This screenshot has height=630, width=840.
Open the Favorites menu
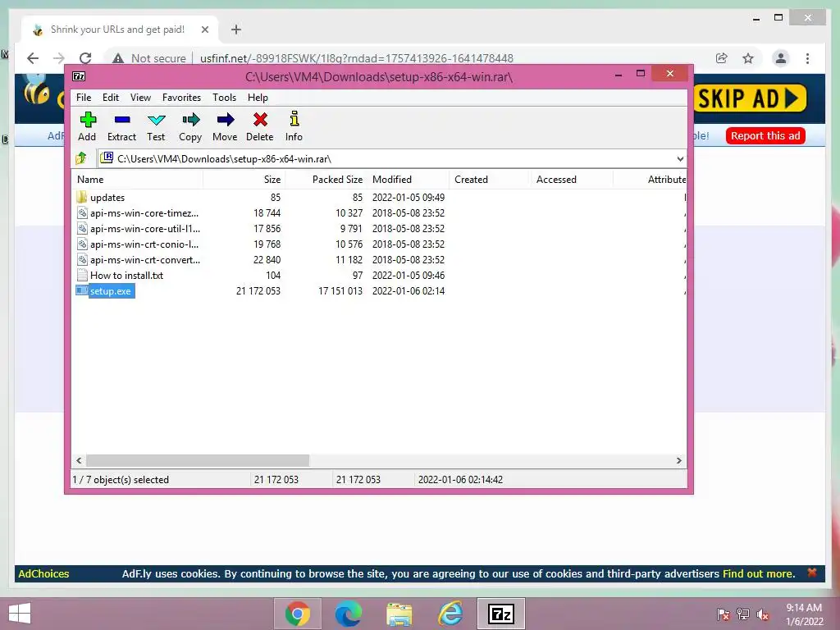click(x=181, y=98)
